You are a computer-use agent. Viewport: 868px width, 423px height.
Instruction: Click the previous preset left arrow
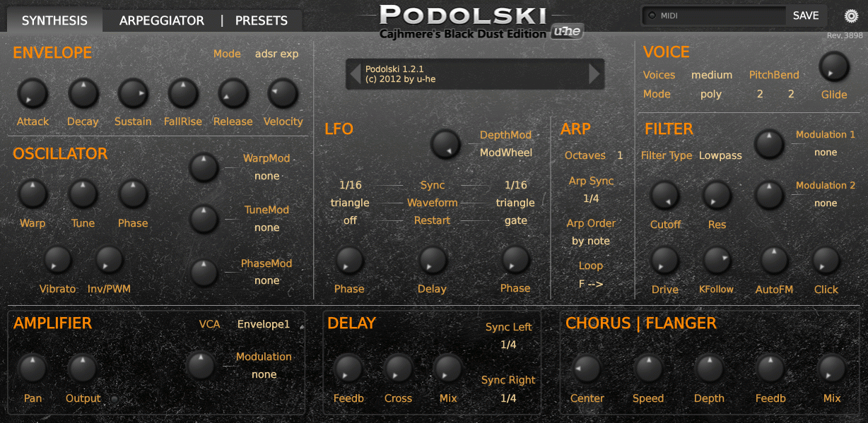tap(356, 73)
